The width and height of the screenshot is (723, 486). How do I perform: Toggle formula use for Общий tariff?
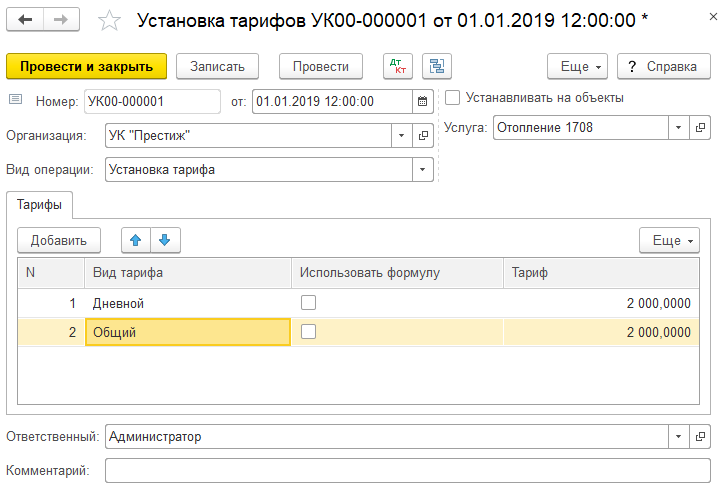[309, 332]
